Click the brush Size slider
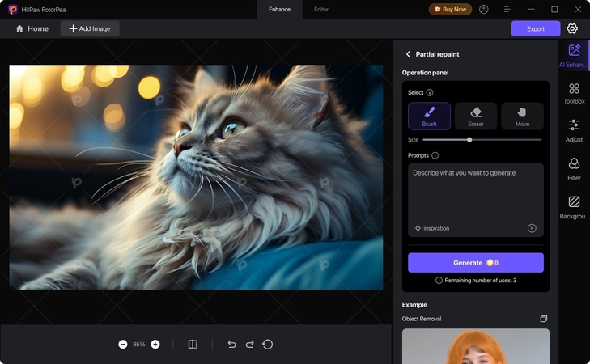This screenshot has width=590, height=364. pos(482,140)
